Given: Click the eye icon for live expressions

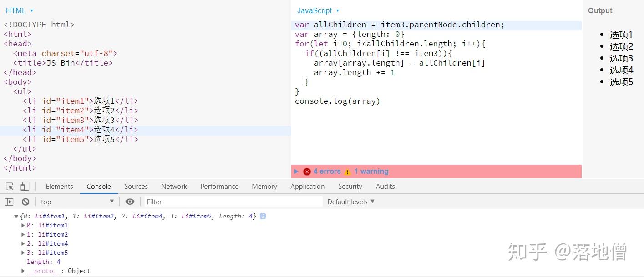Looking at the screenshot, I should click(130, 202).
